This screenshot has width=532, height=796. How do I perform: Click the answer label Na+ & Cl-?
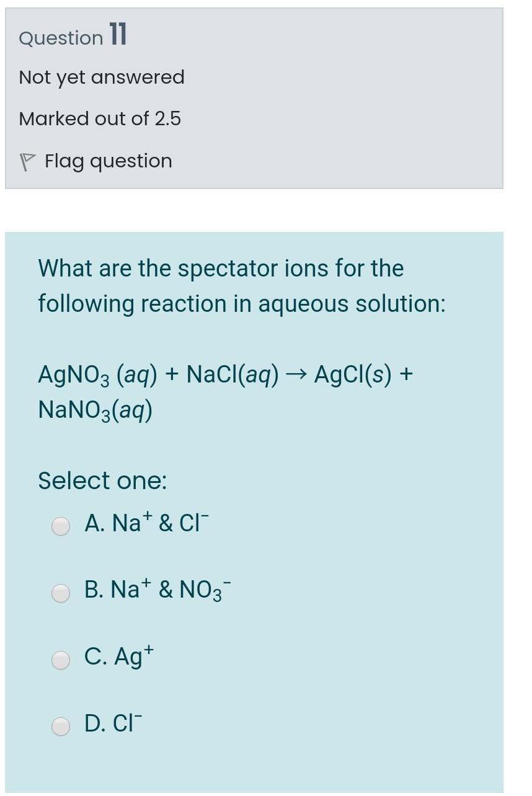[148, 524]
